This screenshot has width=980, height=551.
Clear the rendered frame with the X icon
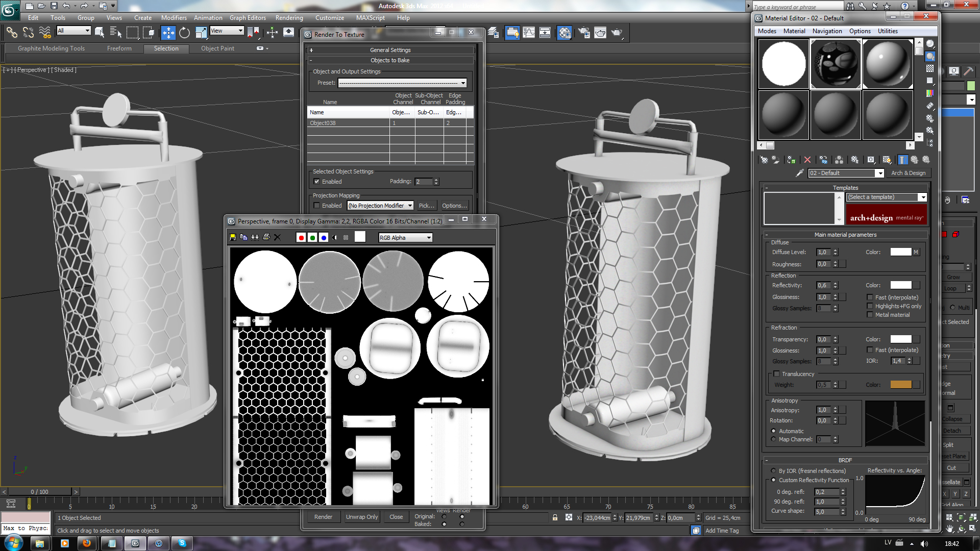[x=277, y=237]
